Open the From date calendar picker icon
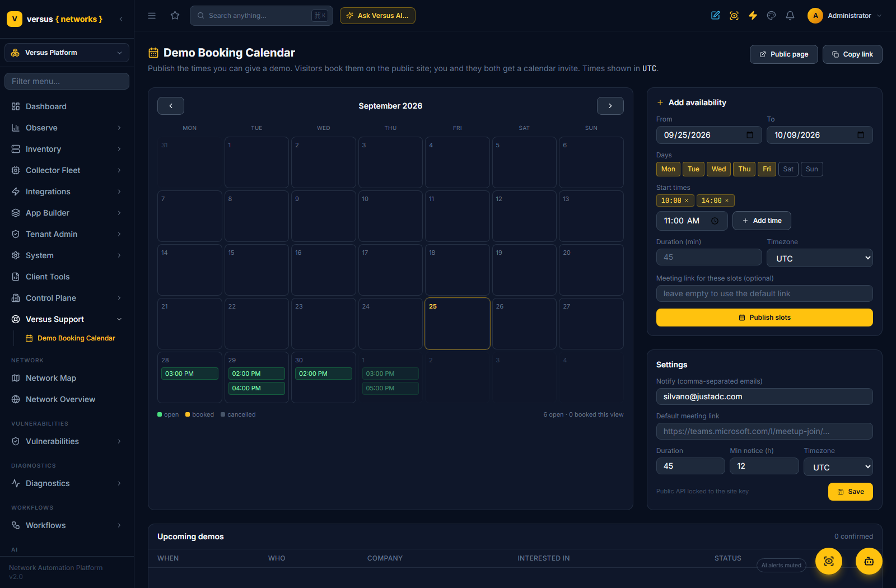The width and height of the screenshot is (896, 588). coord(750,135)
